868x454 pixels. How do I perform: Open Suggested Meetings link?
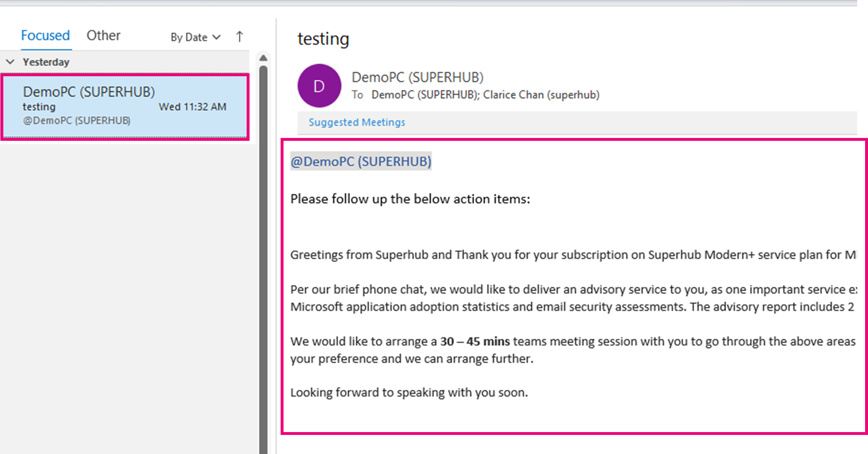click(x=356, y=122)
